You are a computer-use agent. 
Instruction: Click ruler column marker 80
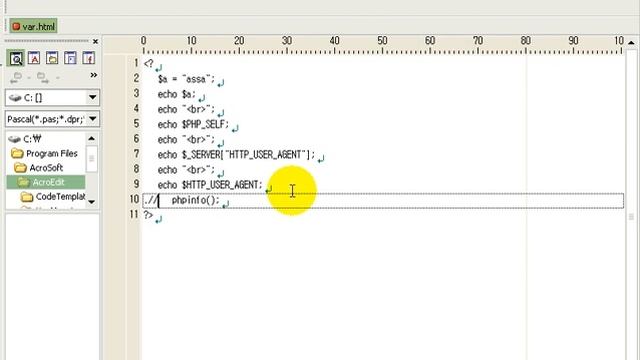pyautogui.click(x=526, y=41)
